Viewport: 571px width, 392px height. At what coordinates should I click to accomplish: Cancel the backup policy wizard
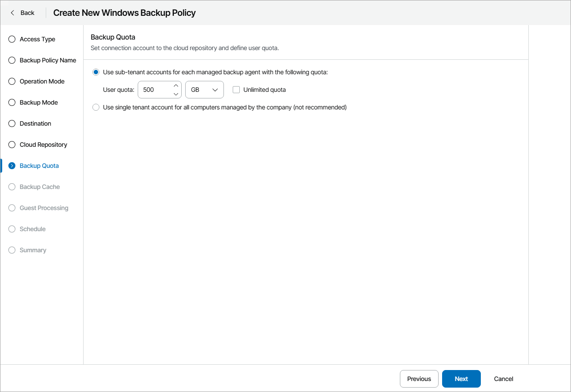(503, 378)
